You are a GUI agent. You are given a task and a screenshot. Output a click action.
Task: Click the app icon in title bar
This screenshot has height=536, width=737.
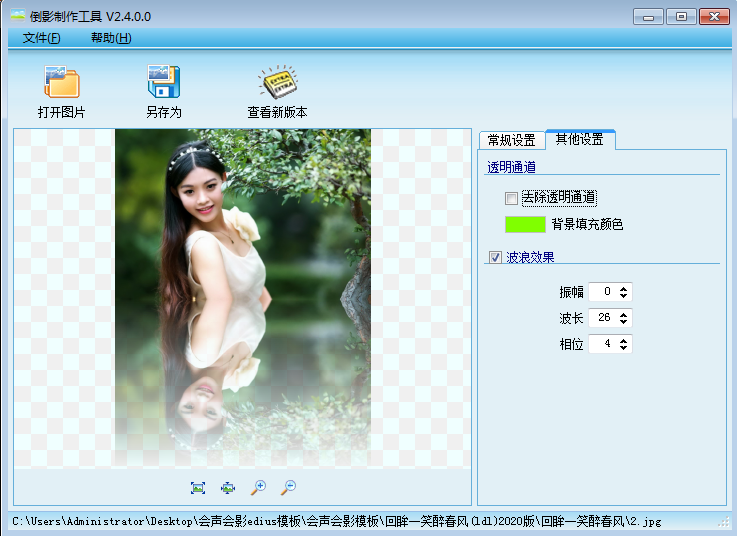tap(18, 17)
